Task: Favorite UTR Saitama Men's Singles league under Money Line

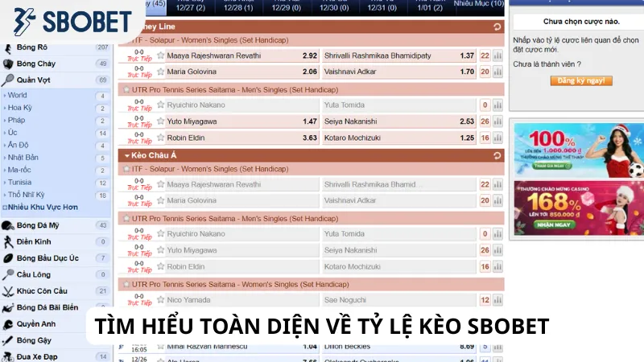Action: (126, 89)
